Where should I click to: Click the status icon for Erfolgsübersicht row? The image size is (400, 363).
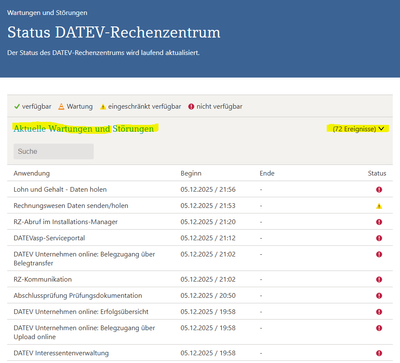(379, 312)
